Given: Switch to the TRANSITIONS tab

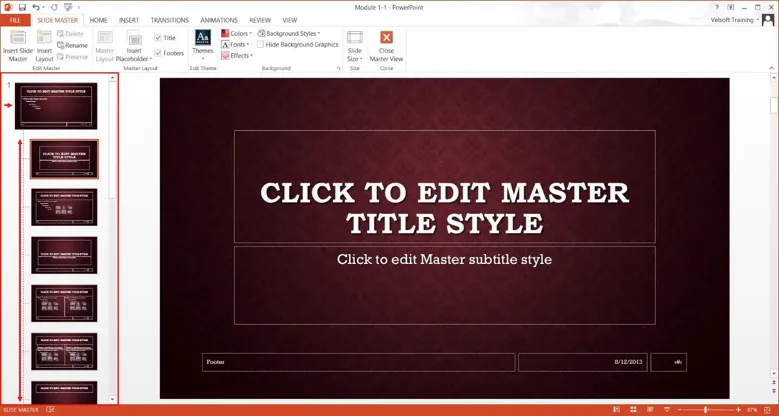Looking at the screenshot, I should point(170,20).
